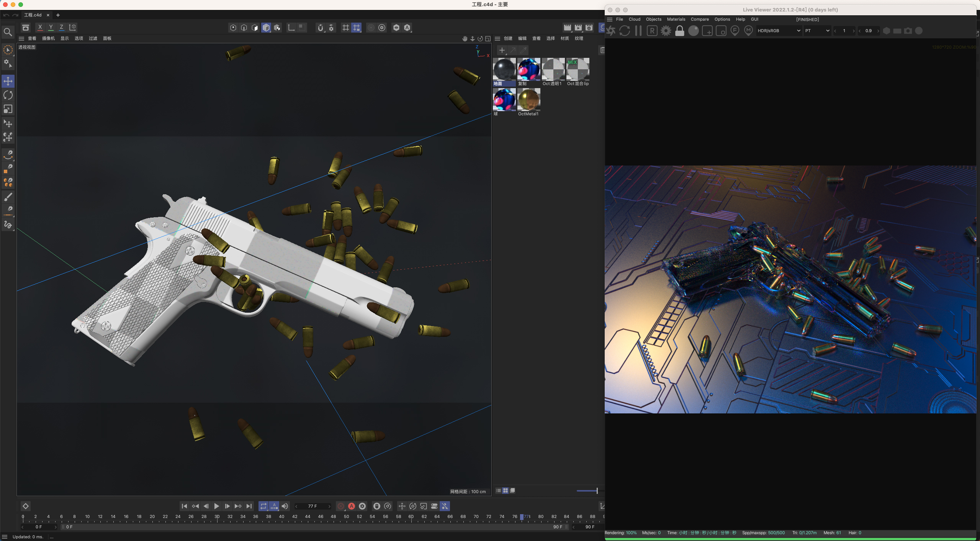Screen dimensions: 980x541
Task: Open the Materials menu in Live Viewer
Action: (676, 19)
